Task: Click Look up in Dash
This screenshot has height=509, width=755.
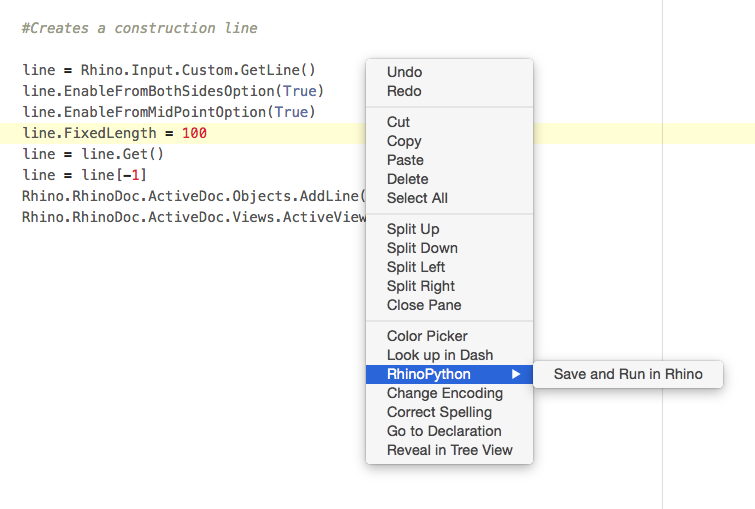Action: (x=449, y=355)
